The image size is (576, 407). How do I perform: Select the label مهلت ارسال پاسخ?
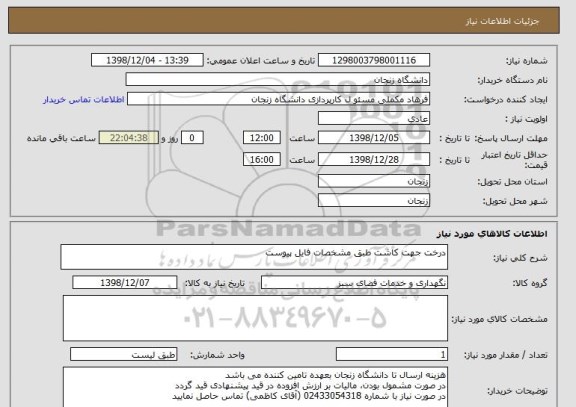coord(511,138)
